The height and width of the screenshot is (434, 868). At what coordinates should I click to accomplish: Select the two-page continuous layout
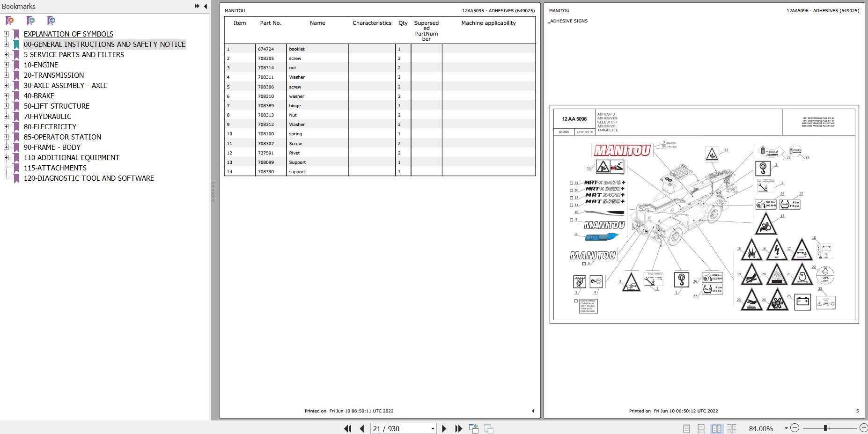(x=731, y=428)
